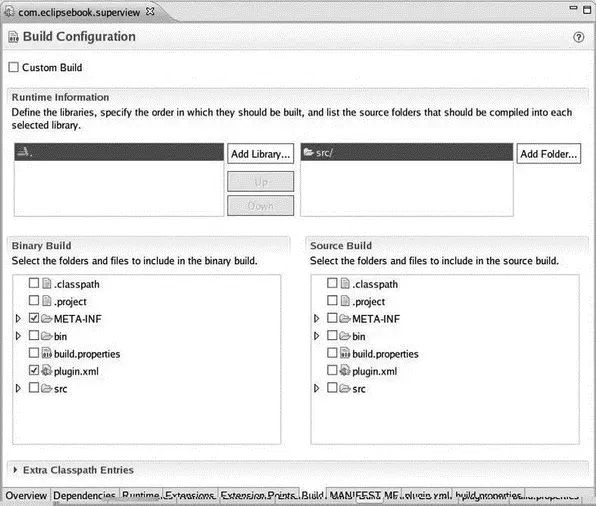Expand bin in Binary Build tree
The width and height of the screenshot is (596, 506).
coord(18,336)
